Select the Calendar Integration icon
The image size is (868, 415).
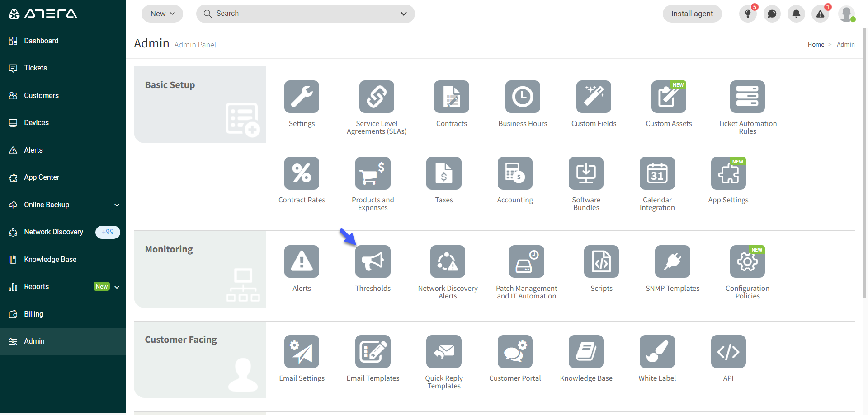click(x=657, y=173)
